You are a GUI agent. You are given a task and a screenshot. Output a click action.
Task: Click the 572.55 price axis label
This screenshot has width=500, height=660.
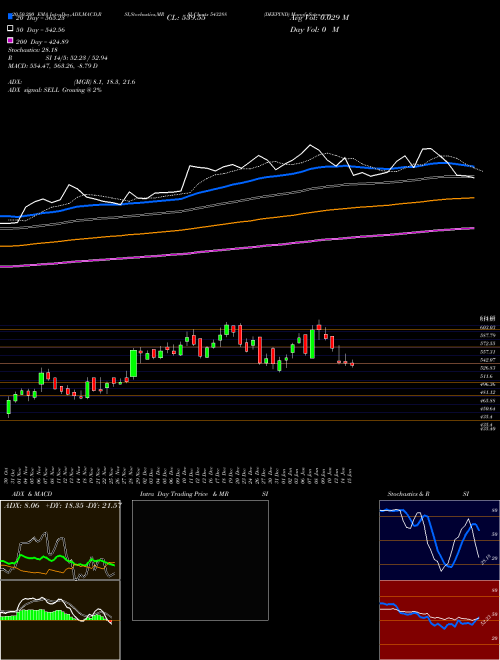coord(487,343)
